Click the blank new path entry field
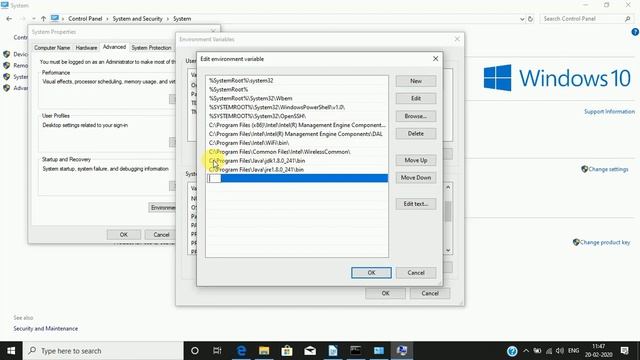Viewport: 640px width, 360px height. pos(297,178)
